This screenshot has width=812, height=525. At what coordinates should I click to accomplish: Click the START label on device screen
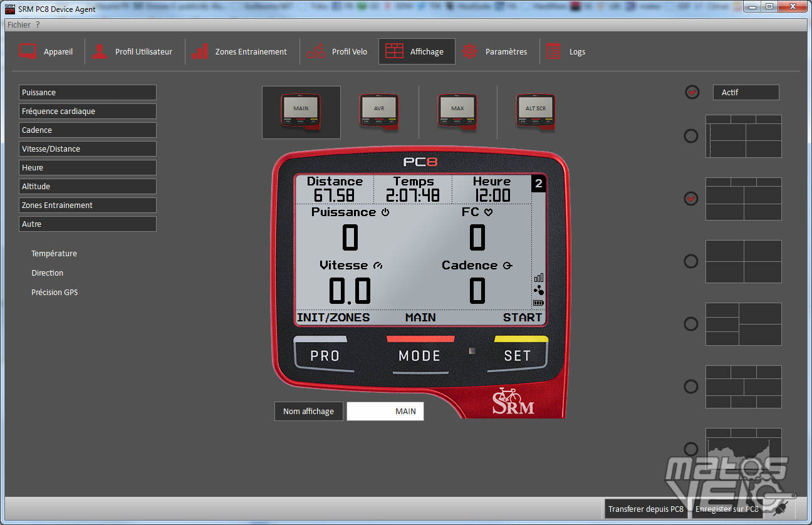coord(523,318)
